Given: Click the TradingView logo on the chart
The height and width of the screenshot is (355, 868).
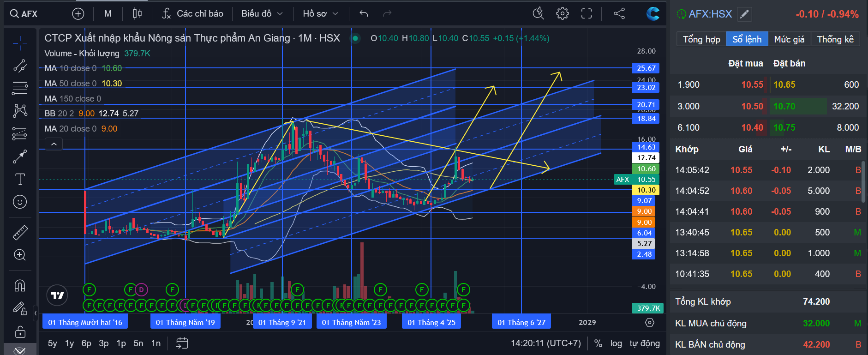Looking at the screenshot, I should [x=57, y=295].
